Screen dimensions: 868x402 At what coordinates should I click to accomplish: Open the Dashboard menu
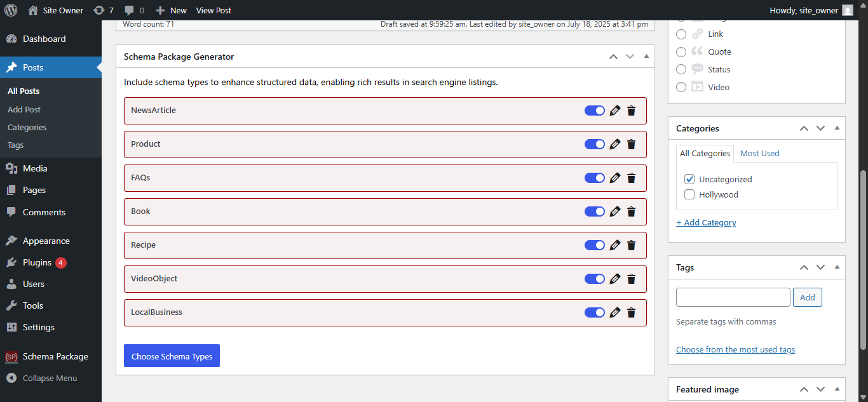click(x=51, y=39)
